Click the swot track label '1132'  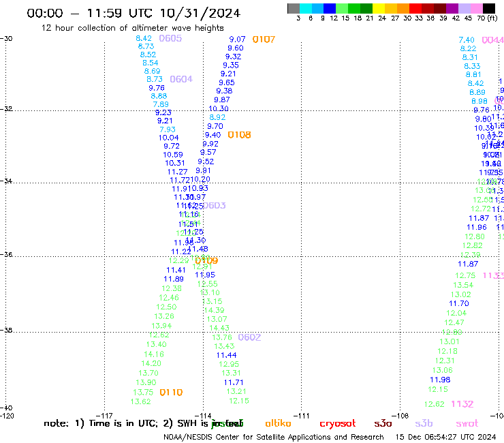coord(462,404)
